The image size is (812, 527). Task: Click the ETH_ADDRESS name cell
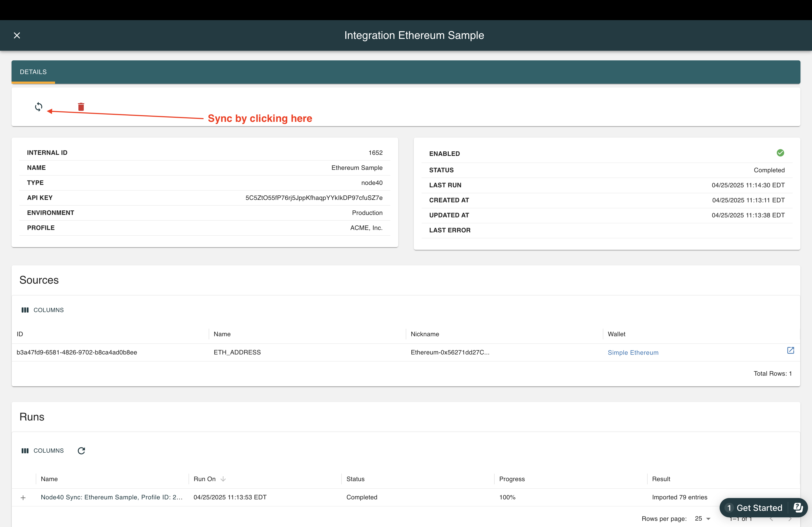point(237,352)
